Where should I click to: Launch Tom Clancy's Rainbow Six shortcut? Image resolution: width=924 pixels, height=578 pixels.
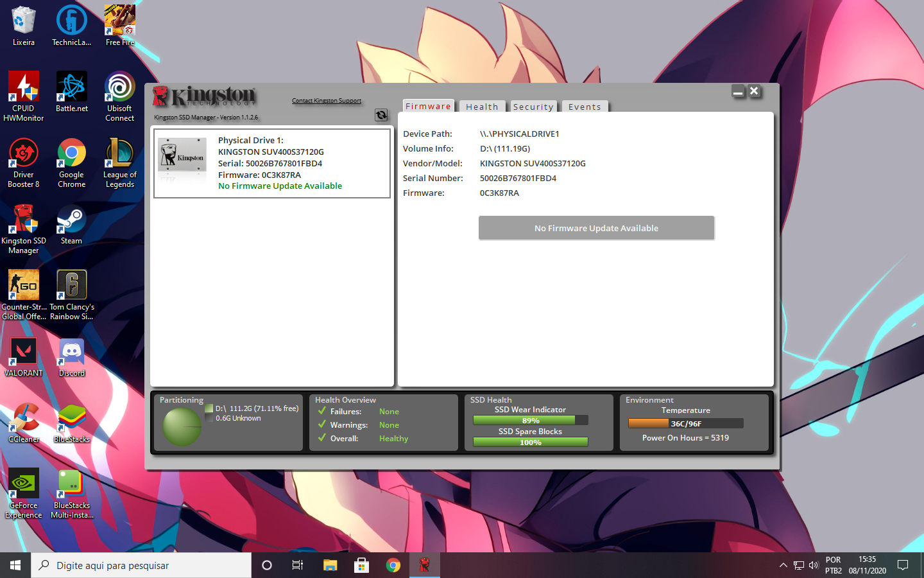click(72, 295)
